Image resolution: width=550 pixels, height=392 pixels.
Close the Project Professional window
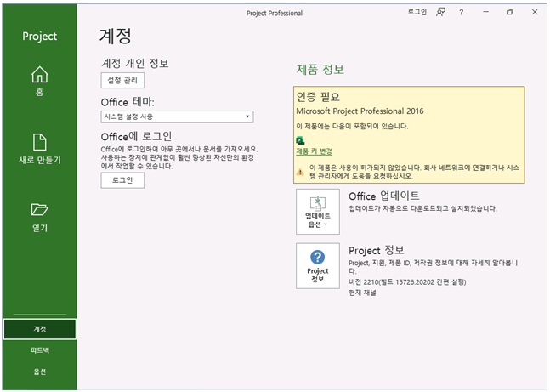click(x=535, y=12)
